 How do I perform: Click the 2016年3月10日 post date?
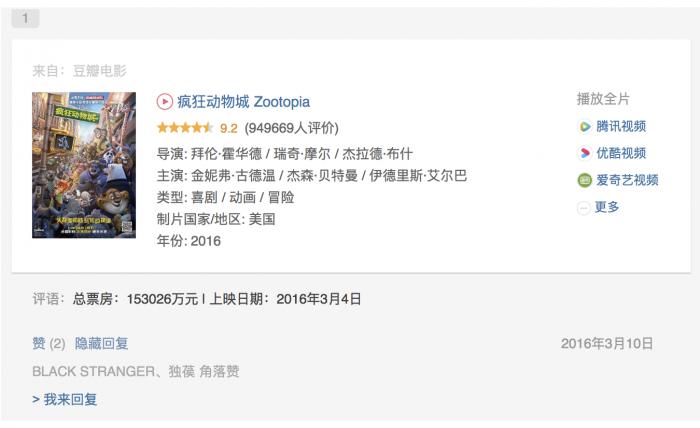coord(607,343)
